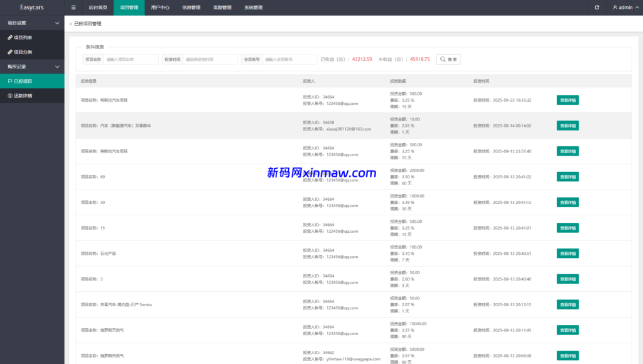Click into the 会员账号 input field
This screenshot has height=364, width=643.
tap(289, 59)
